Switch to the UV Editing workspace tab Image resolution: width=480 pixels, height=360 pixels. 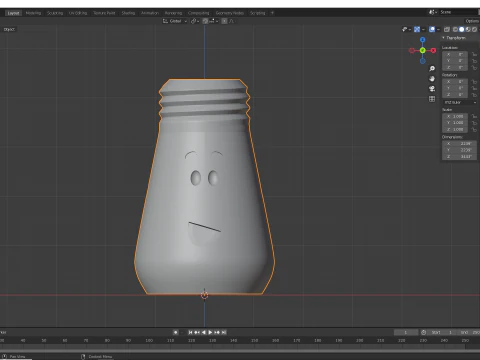[78, 13]
